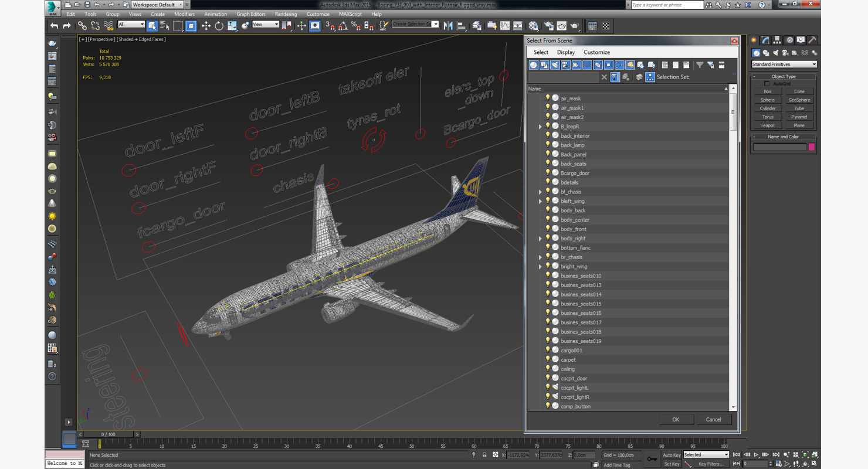Click the Select All icon in dialog

(x=664, y=65)
